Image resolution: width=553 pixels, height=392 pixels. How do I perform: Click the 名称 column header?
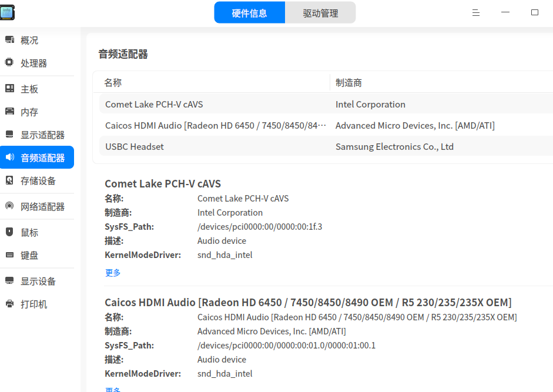click(113, 82)
